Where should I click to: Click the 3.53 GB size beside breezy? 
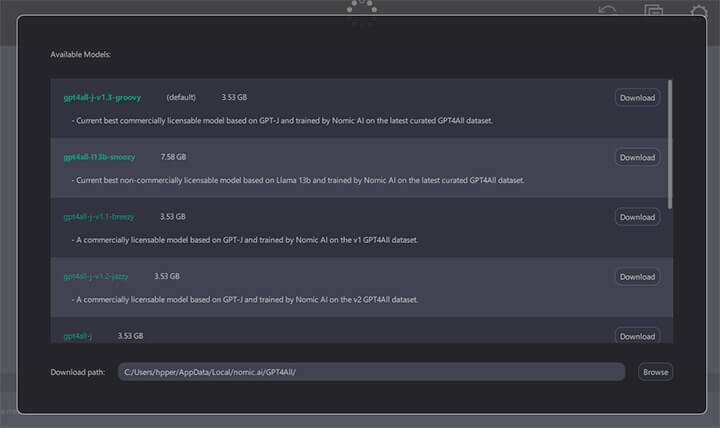(173, 217)
